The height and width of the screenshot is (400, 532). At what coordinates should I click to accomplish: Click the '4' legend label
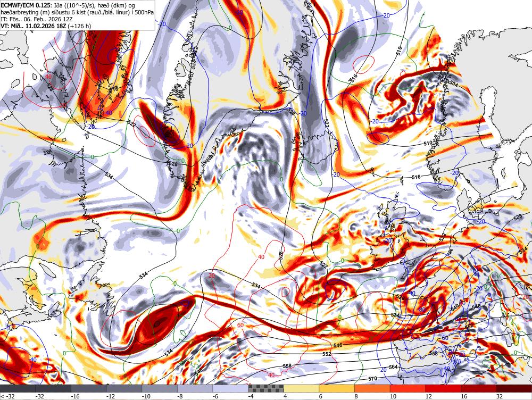(x=285, y=396)
